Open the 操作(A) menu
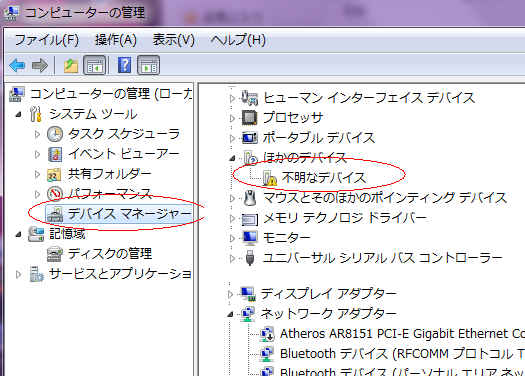The width and height of the screenshot is (525, 376). tap(116, 40)
